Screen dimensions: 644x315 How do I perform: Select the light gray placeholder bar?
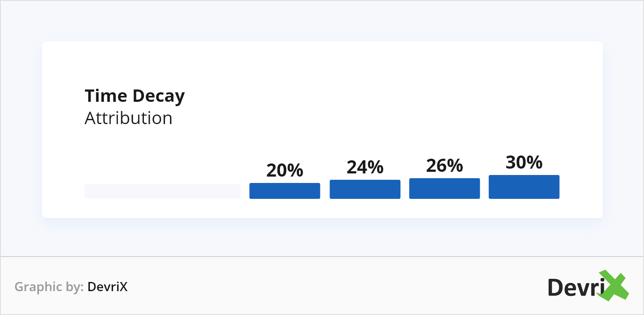pos(162,191)
